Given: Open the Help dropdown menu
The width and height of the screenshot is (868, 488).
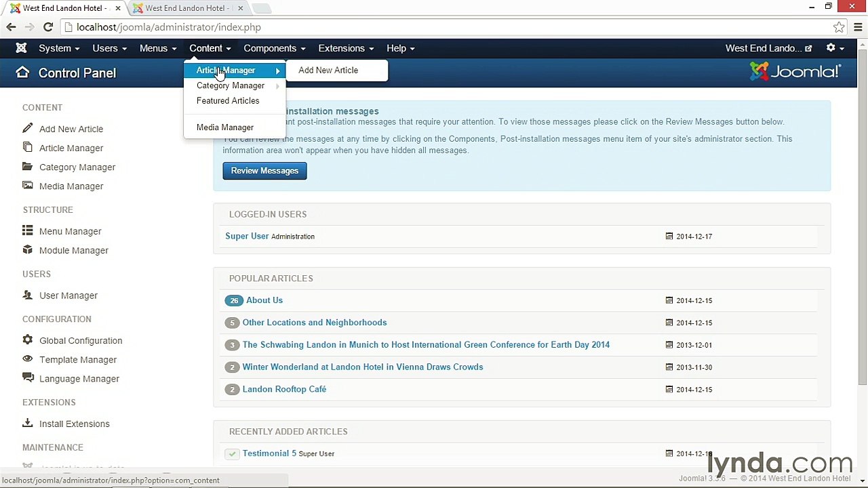Looking at the screenshot, I should tap(400, 48).
